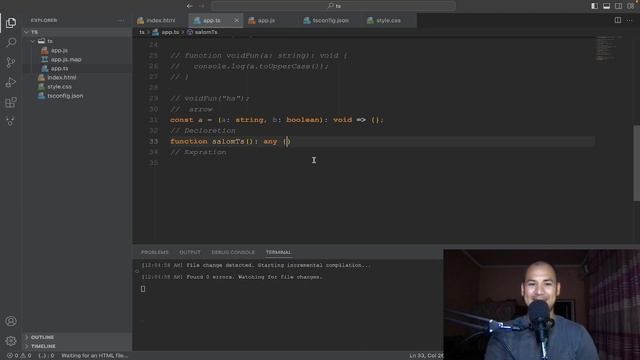The height and width of the screenshot is (360, 640).
Task: Click the 'Found 0 errors' terminal line
Action: (x=232, y=277)
